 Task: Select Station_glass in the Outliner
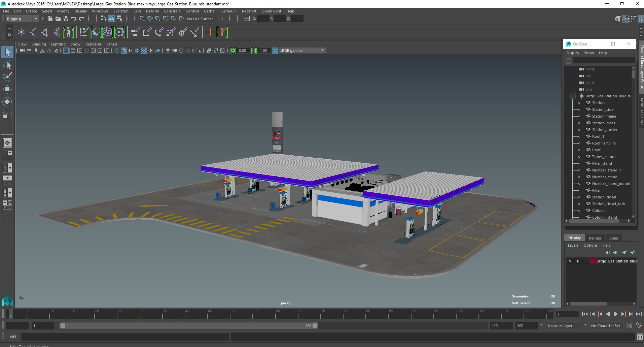(603, 123)
